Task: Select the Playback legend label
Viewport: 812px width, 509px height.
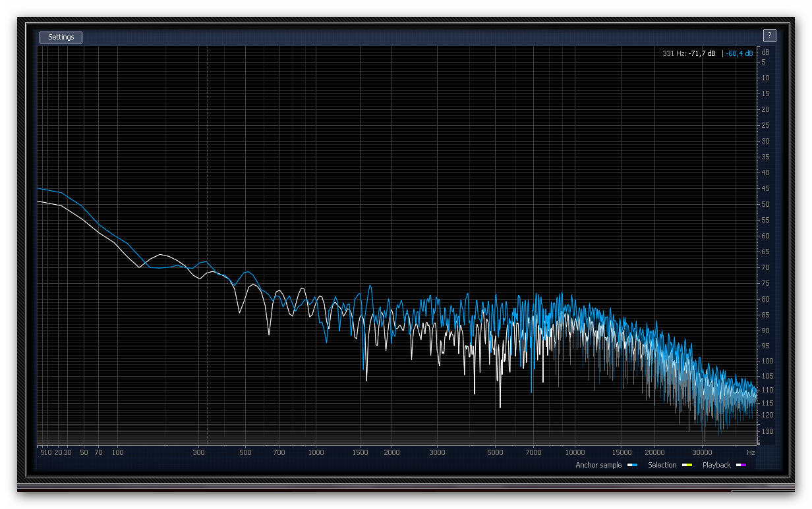Action: coord(716,465)
